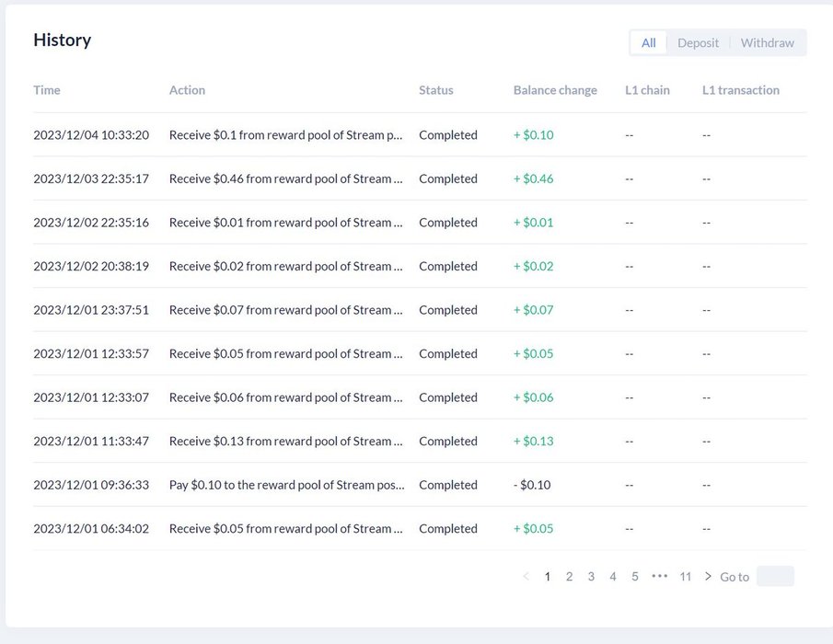Open page 2 of history
This screenshot has height=644, width=833.
click(x=569, y=577)
